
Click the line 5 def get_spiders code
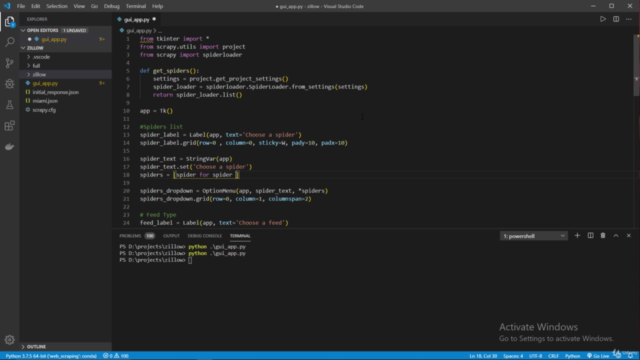click(169, 71)
